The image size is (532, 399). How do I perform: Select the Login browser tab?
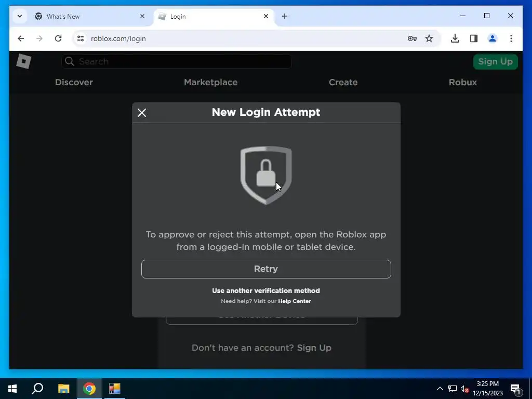[214, 16]
